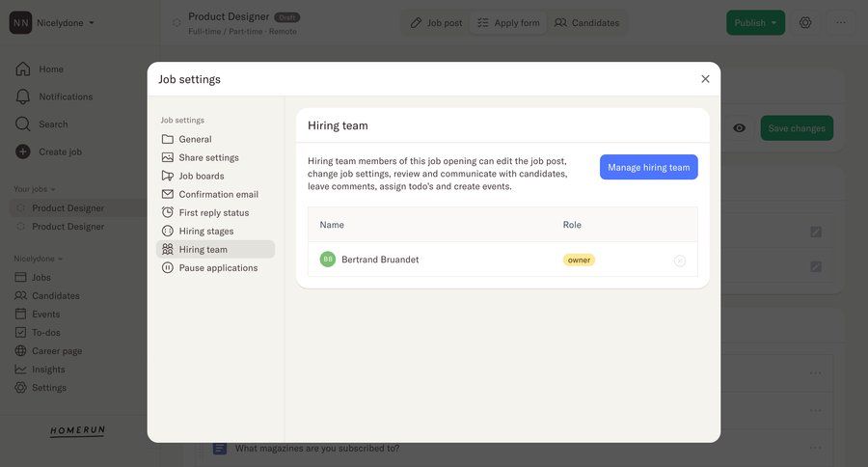The width and height of the screenshot is (868, 467).
Task: Switch to Candidates tab in header
Action: [x=586, y=23]
